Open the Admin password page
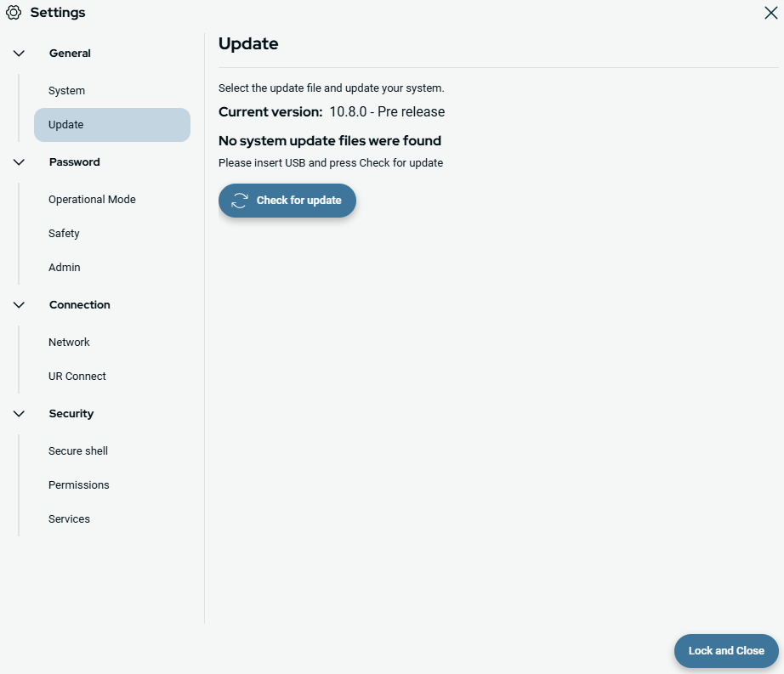Screen dimensions: 784x674 click(64, 268)
